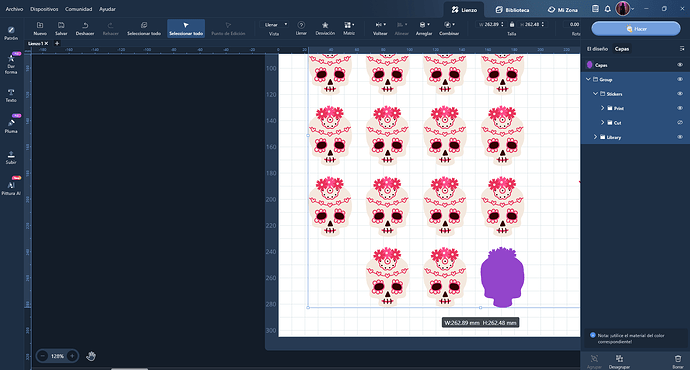This screenshot has width=690, height=370.
Task: Toggle visibility of Library layer
Action: 679,137
